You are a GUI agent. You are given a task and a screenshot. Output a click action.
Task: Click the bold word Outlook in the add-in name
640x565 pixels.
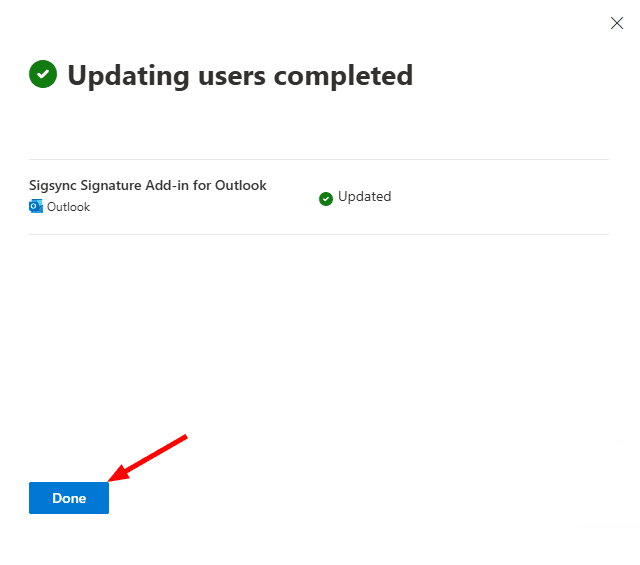[241, 185]
